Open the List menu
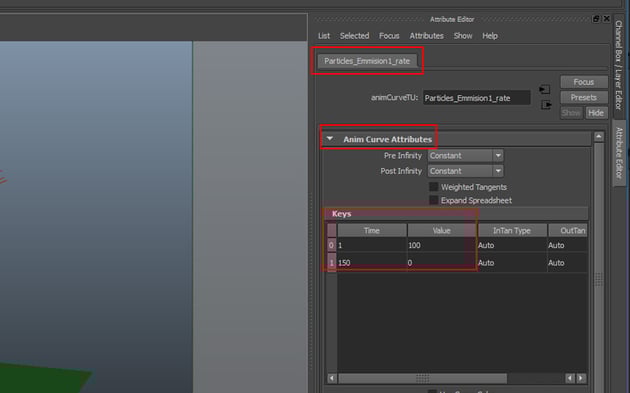The image size is (630, 393). pyautogui.click(x=324, y=36)
